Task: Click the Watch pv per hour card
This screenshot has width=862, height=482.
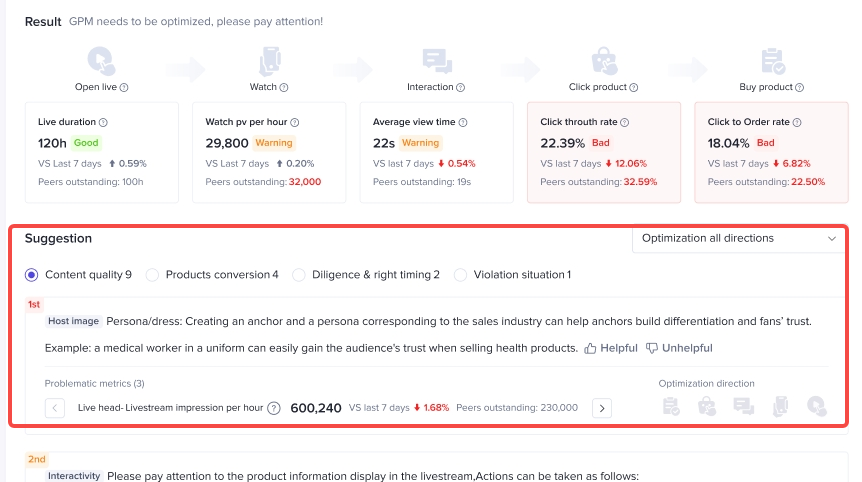Action: click(268, 152)
